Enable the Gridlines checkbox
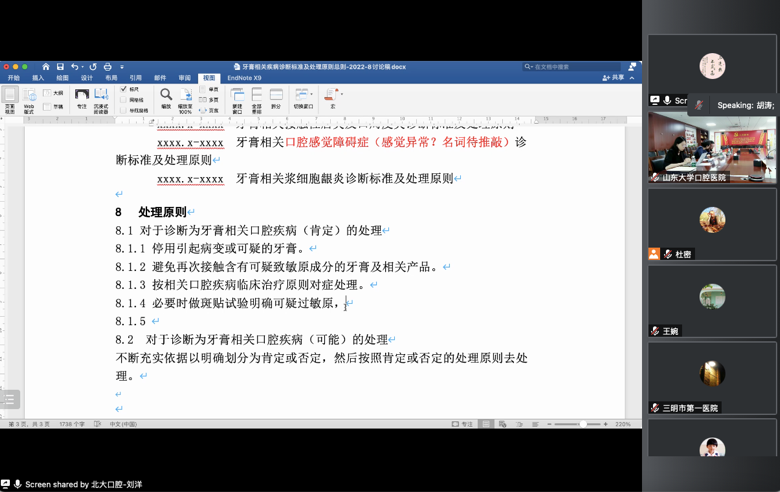This screenshot has width=780, height=492. [x=124, y=100]
